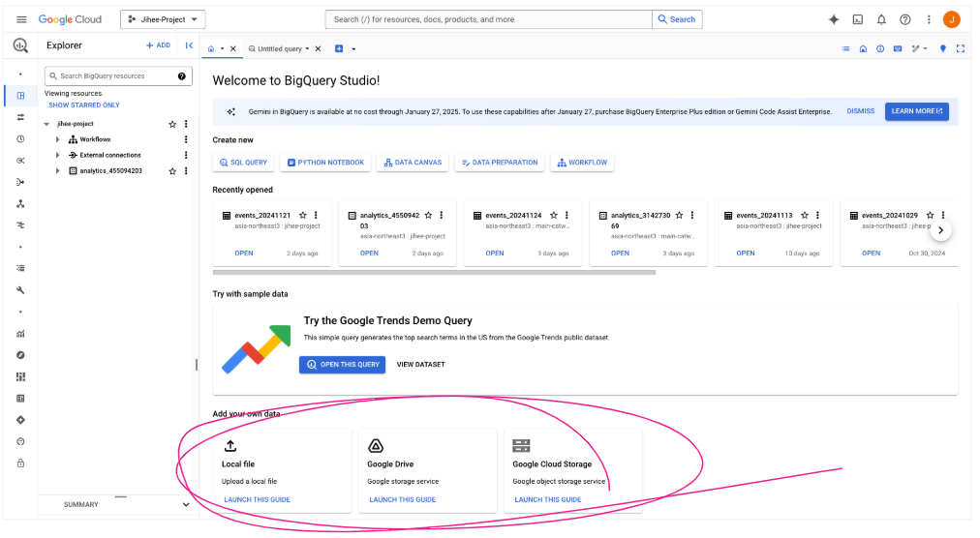Open the top bar vertical dots settings menu
This screenshot has width=980, height=538.
point(929,19)
